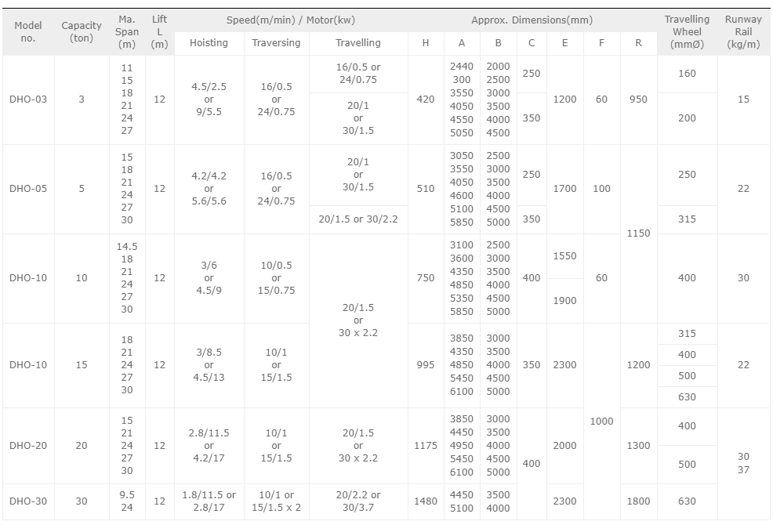Click the "DHO-05" model cell
The height and width of the screenshot is (532, 773).
click(x=28, y=188)
